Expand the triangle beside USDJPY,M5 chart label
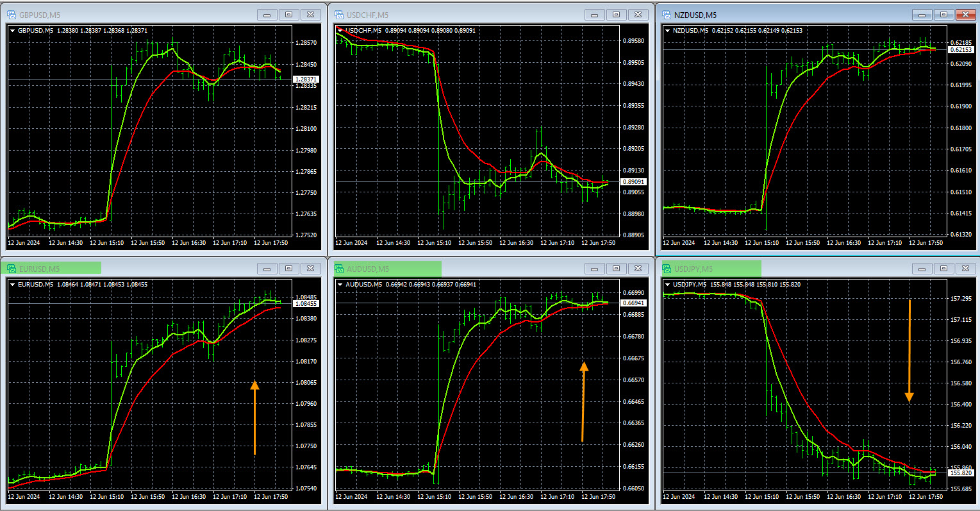The width and height of the screenshot is (980, 511). [x=667, y=284]
